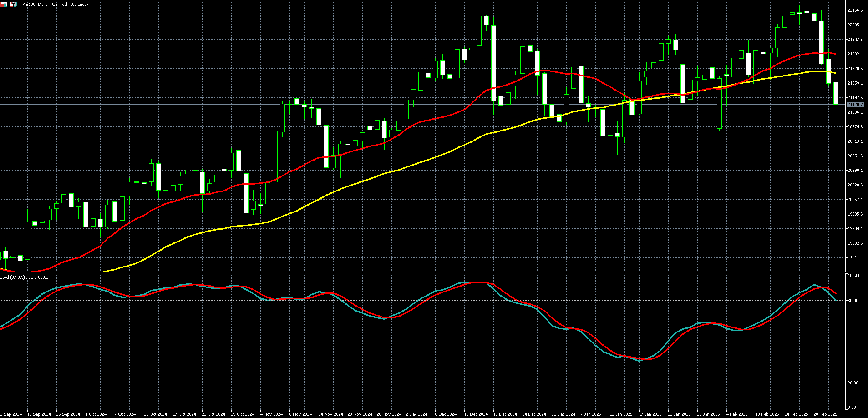Click the 22166.6 price scale label

click(855, 10)
